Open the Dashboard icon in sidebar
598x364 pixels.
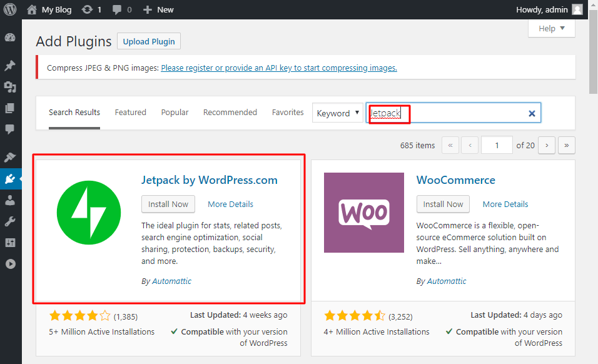click(x=10, y=38)
